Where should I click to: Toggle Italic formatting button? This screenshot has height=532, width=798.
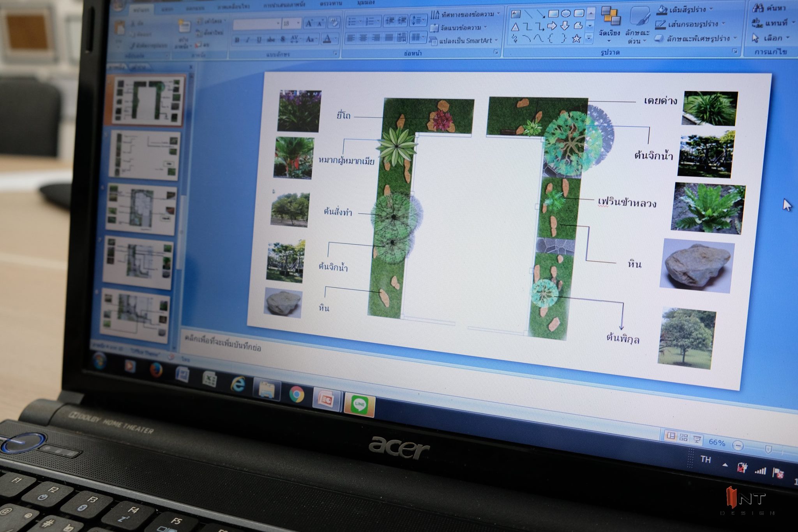[x=248, y=39]
